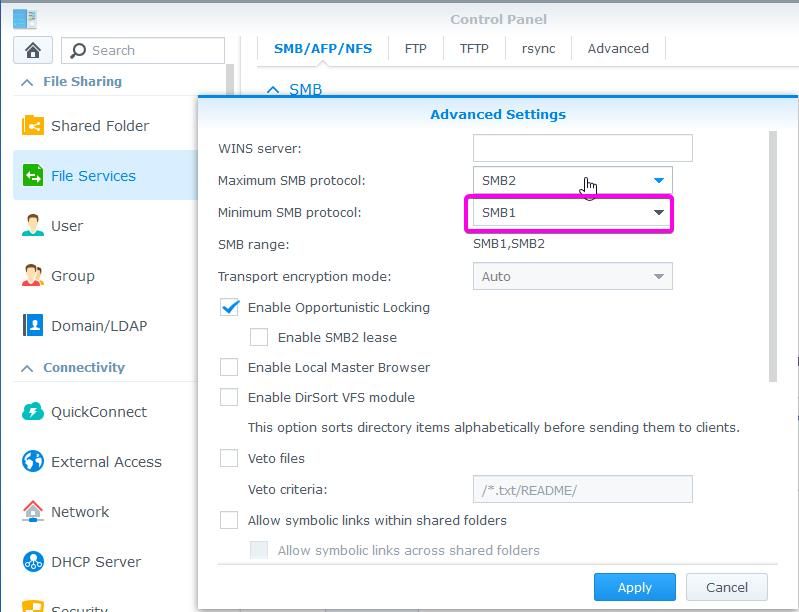Enable SMB2 lease checkbox
The height and width of the screenshot is (612, 799).
pyautogui.click(x=259, y=337)
